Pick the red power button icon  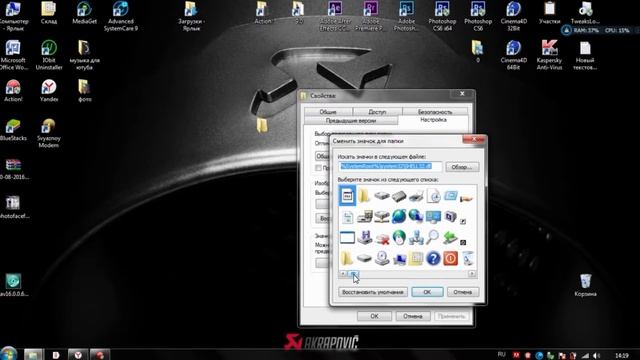(x=451, y=258)
